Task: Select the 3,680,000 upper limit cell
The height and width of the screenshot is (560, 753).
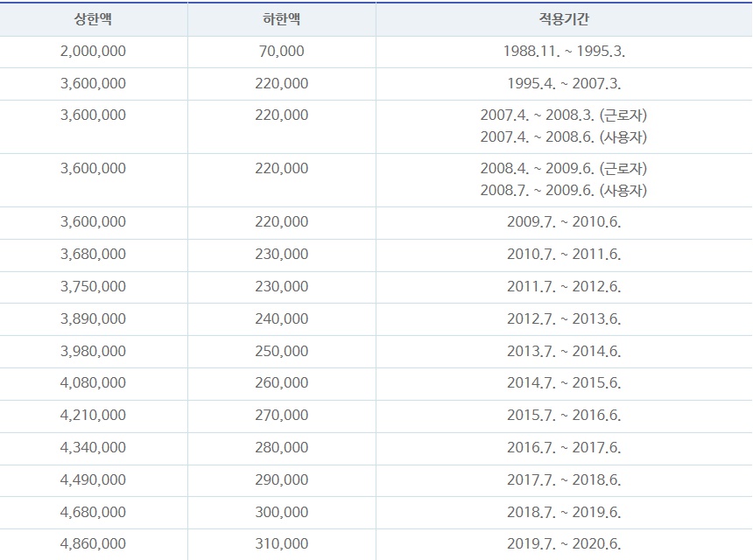Action: click(x=93, y=254)
